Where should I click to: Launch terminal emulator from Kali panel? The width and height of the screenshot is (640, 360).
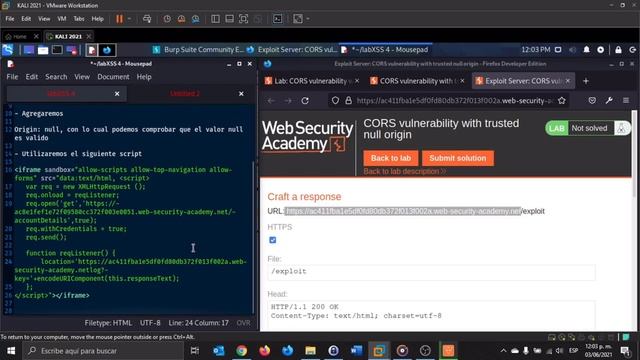[x=57, y=50]
